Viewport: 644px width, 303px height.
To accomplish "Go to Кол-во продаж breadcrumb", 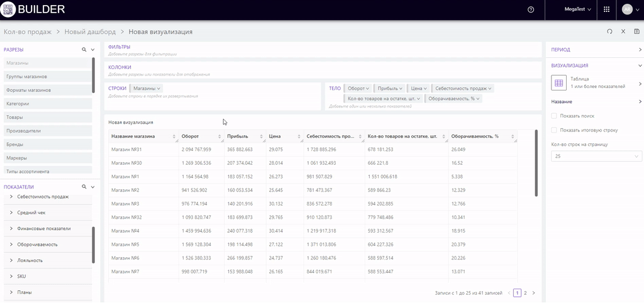I will [x=27, y=31].
